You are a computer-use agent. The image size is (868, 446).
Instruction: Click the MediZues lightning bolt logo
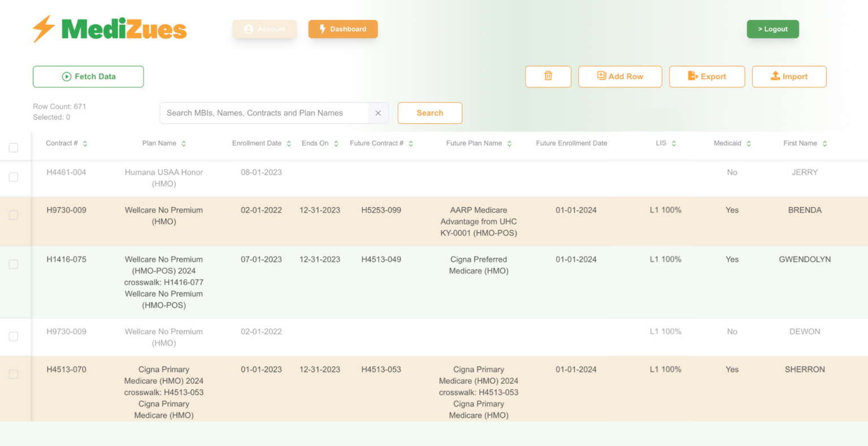click(x=44, y=29)
